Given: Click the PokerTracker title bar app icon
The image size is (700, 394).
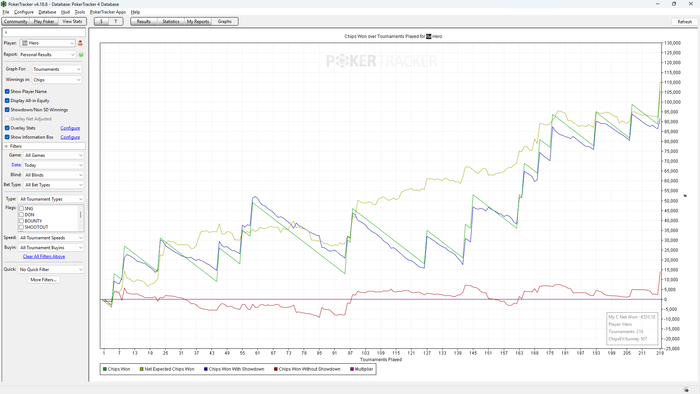Looking at the screenshot, I should click(4, 4).
